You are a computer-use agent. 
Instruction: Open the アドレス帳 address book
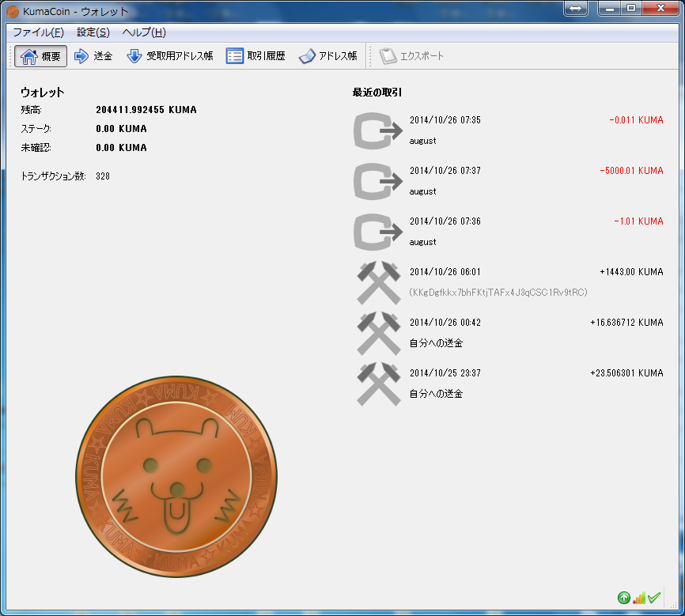point(328,56)
